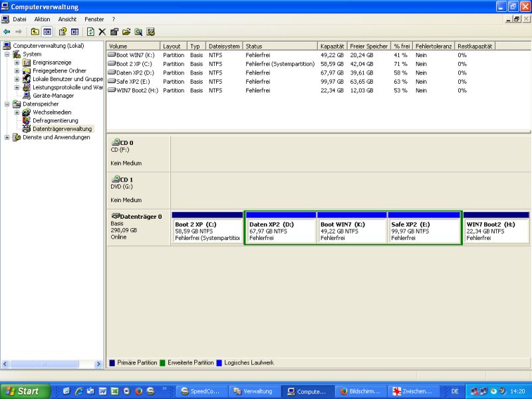Sort by the Dateisystem column header
532x399 pixels.
click(x=224, y=46)
